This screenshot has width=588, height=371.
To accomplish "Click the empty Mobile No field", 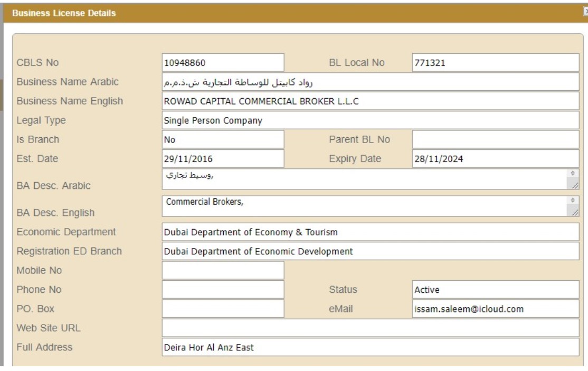I will pyautogui.click(x=223, y=270).
